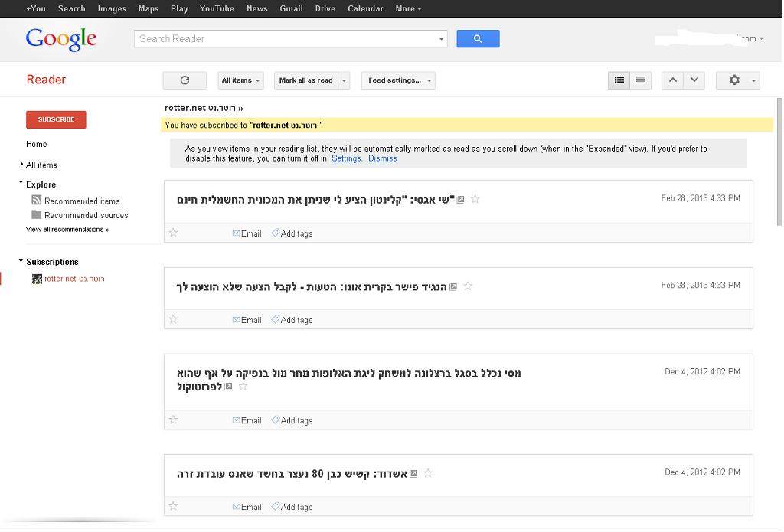
Task: Go to the previous item with up arrow
Action: [672, 80]
